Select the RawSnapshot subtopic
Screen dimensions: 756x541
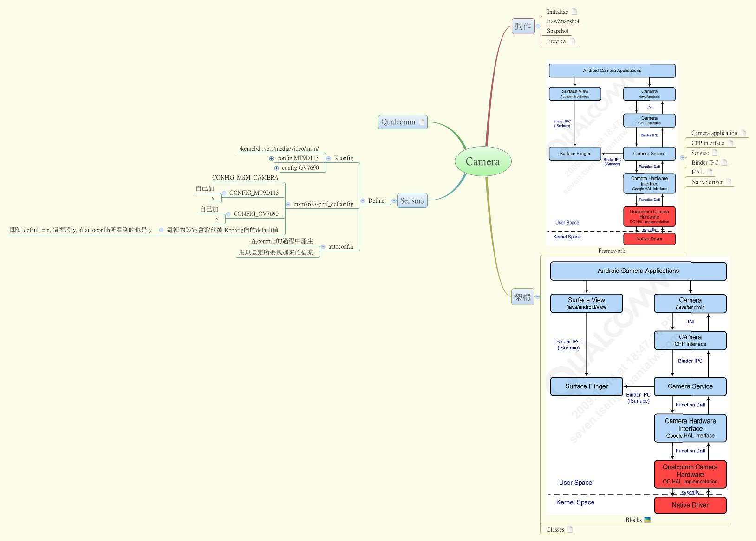click(563, 21)
